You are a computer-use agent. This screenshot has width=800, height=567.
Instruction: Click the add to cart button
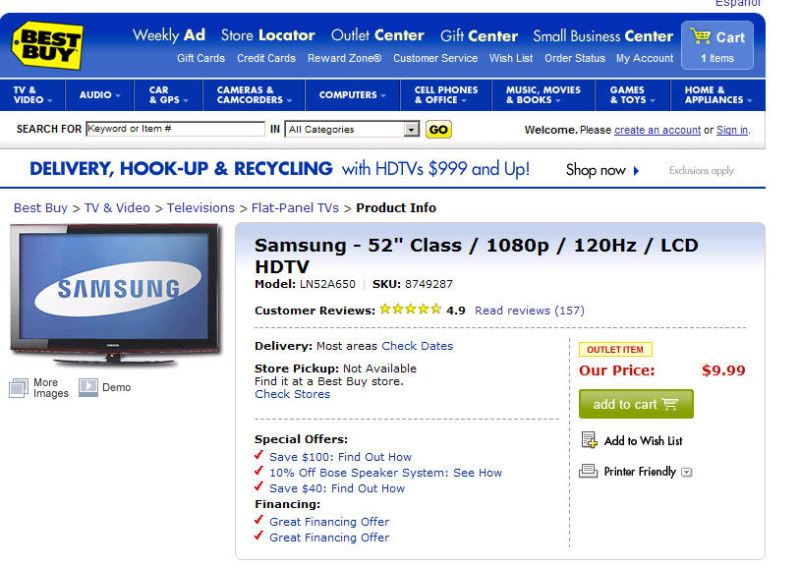(636, 404)
